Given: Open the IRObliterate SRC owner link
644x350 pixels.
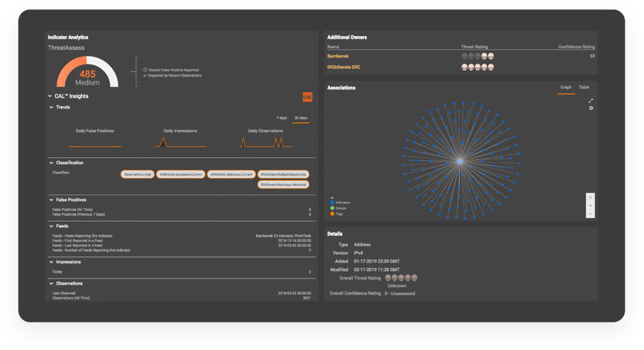Looking at the screenshot, I should pyautogui.click(x=344, y=67).
